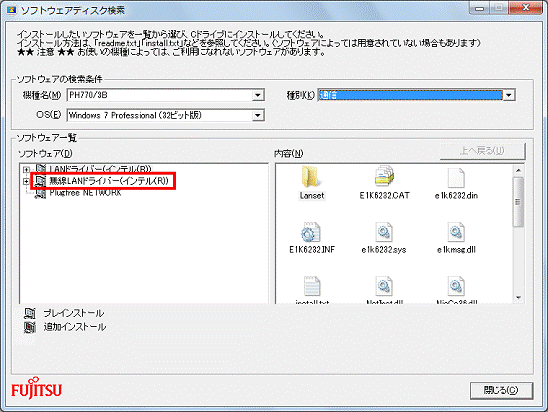Open the 機種名 model dropdown arrow
The height and width of the screenshot is (412, 548).
(258, 95)
